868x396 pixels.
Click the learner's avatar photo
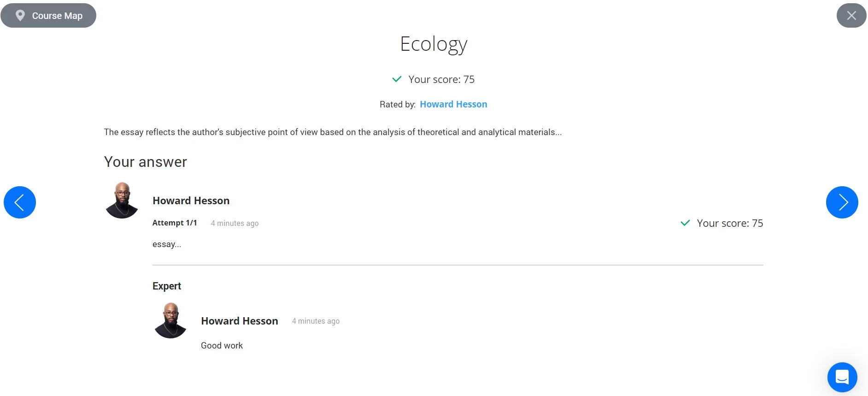point(122,201)
